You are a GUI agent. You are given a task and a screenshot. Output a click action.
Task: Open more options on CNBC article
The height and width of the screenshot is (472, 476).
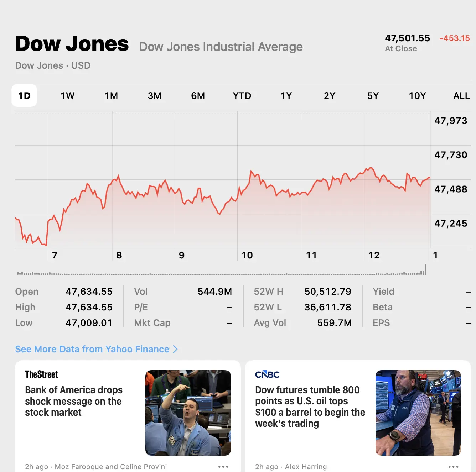(x=454, y=466)
